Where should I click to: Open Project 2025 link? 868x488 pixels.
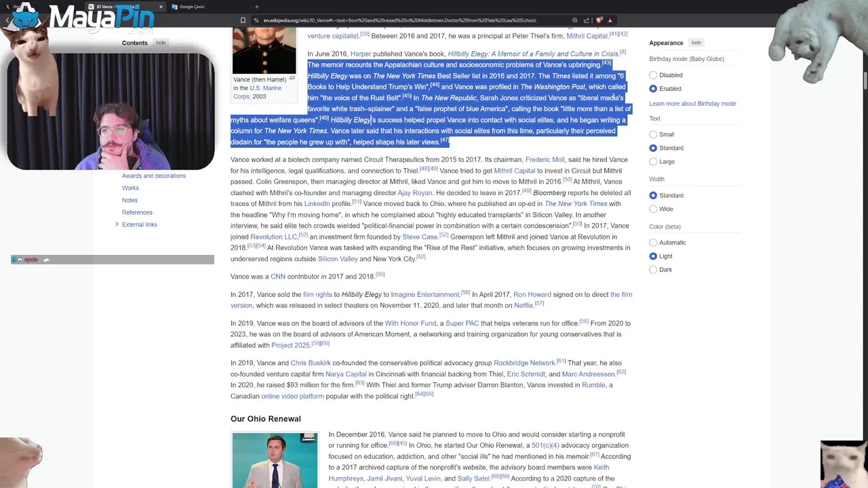pyautogui.click(x=290, y=346)
